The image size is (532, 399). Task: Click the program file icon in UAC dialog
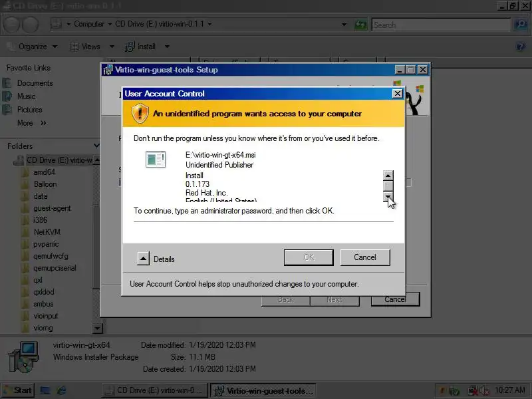[156, 159]
